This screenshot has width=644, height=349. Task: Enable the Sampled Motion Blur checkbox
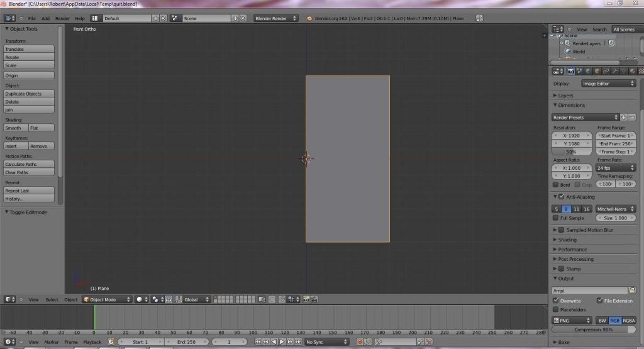point(562,230)
